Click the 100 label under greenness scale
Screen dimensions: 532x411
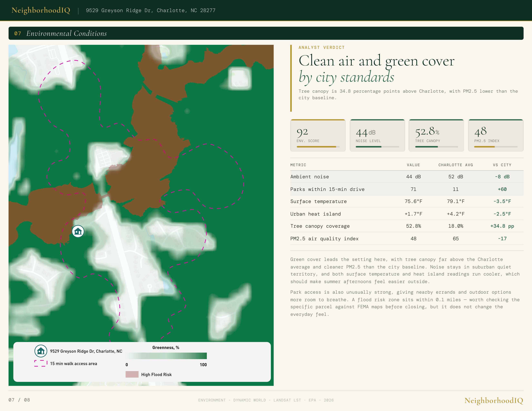click(203, 364)
